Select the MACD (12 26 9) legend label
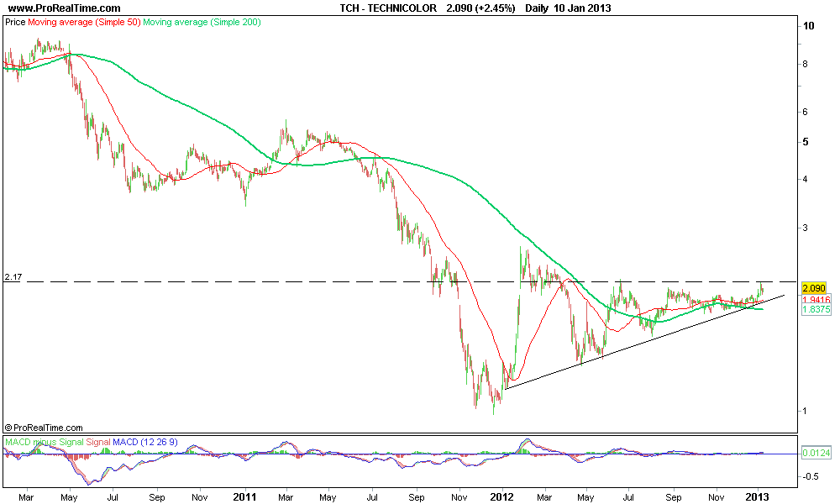This screenshot has width=840, height=504. pyautogui.click(x=145, y=443)
